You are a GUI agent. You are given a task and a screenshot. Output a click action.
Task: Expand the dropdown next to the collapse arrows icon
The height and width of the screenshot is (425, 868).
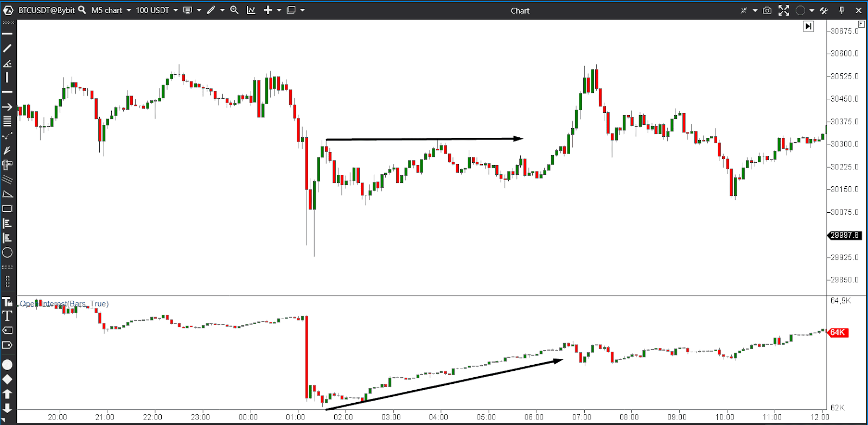(755, 10)
